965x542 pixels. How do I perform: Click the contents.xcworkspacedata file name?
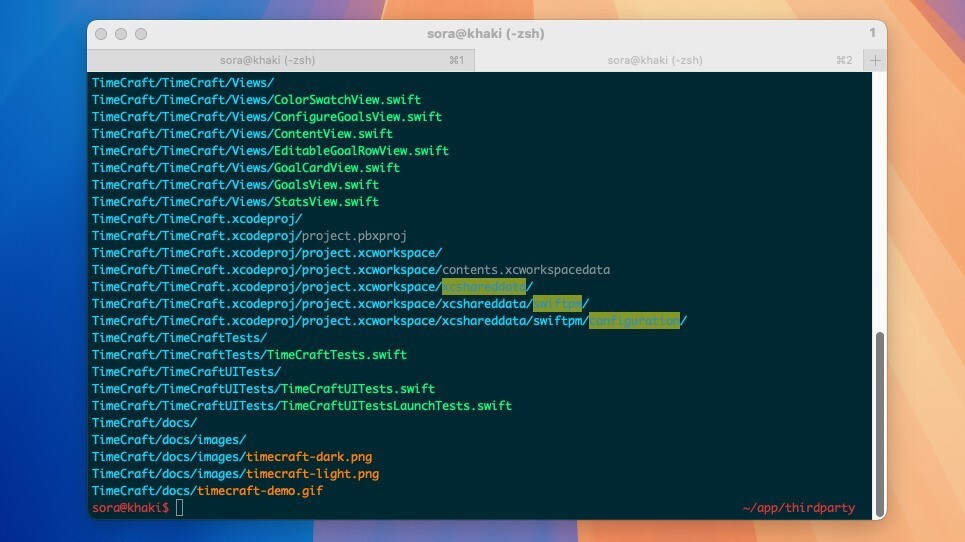(526, 269)
